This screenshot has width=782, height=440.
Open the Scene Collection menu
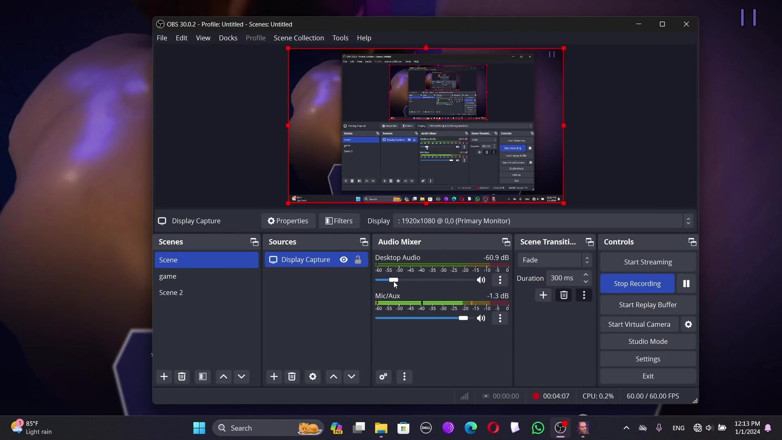point(299,38)
